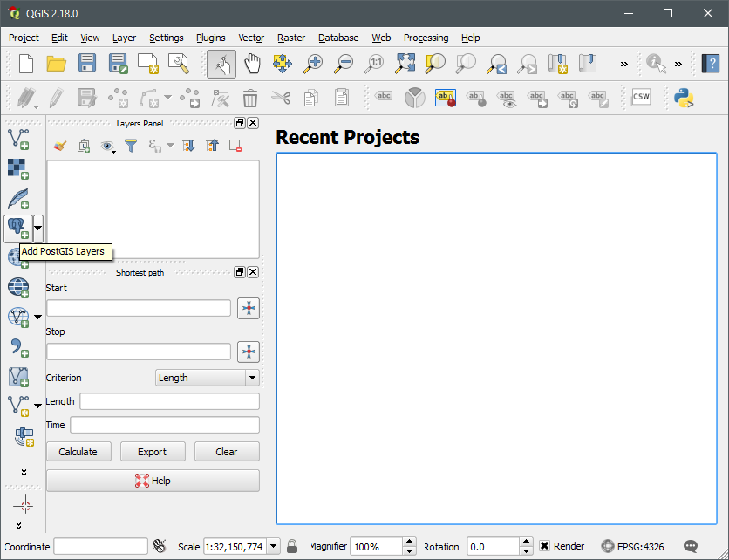
Task: Open the CSW MetaSearch catalogue client
Action: tap(641, 97)
